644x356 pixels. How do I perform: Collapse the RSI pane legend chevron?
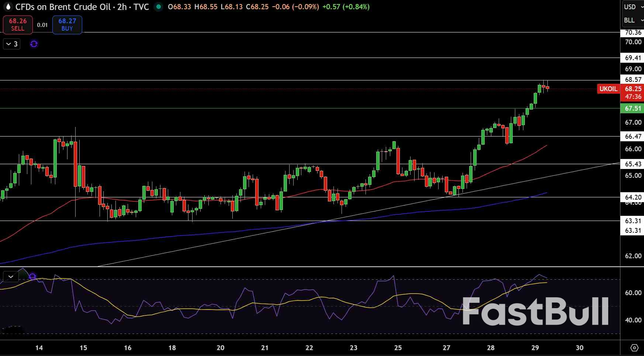[x=11, y=276]
